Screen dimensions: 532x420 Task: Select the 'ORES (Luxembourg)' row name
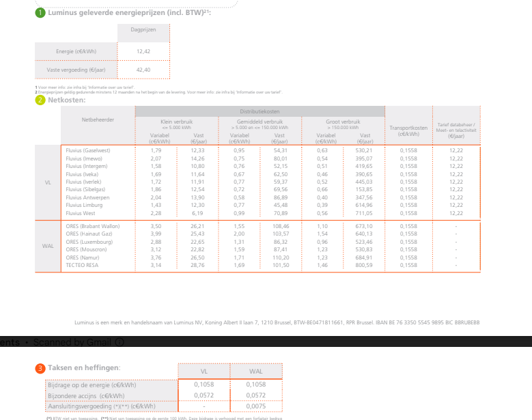89,242
